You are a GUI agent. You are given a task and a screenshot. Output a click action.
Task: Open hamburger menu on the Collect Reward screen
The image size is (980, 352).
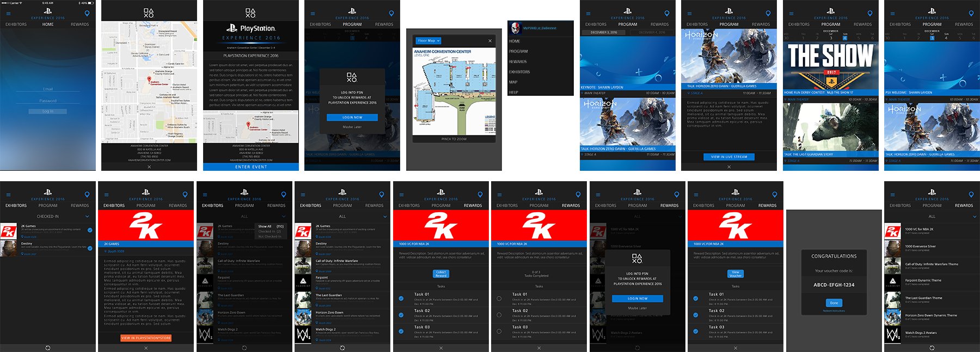tap(401, 194)
